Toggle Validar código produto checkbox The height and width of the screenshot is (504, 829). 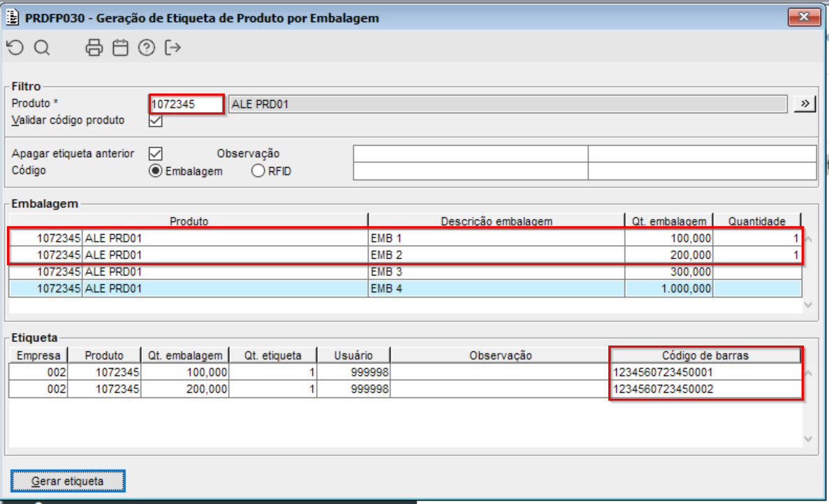pyautogui.click(x=156, y=121)
